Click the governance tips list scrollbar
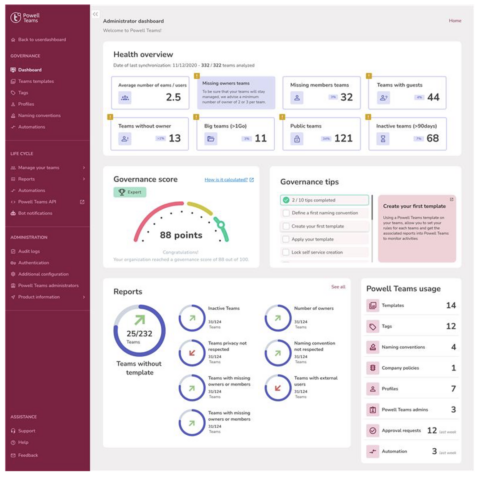The image size is (480, 478). pos(372,208)
